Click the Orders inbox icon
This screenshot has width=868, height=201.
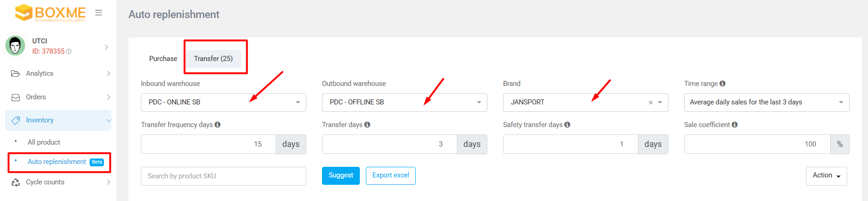click(16, 97)
